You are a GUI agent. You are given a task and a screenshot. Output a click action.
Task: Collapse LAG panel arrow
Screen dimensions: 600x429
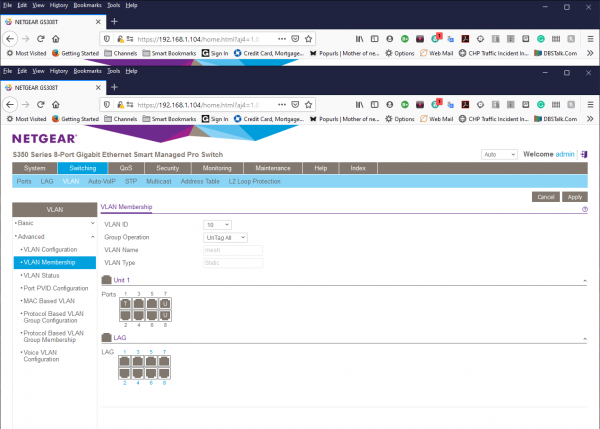[x=585, y=339]
